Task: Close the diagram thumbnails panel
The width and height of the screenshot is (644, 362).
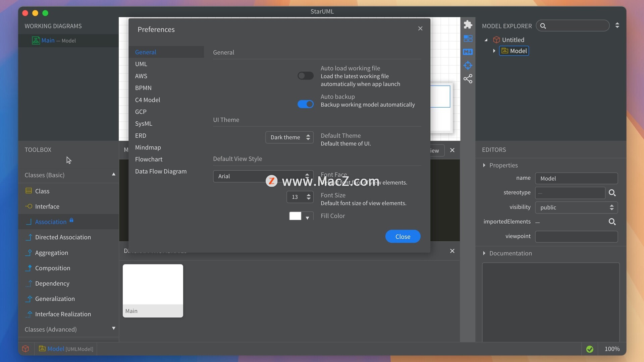Action: click(452, 251)
